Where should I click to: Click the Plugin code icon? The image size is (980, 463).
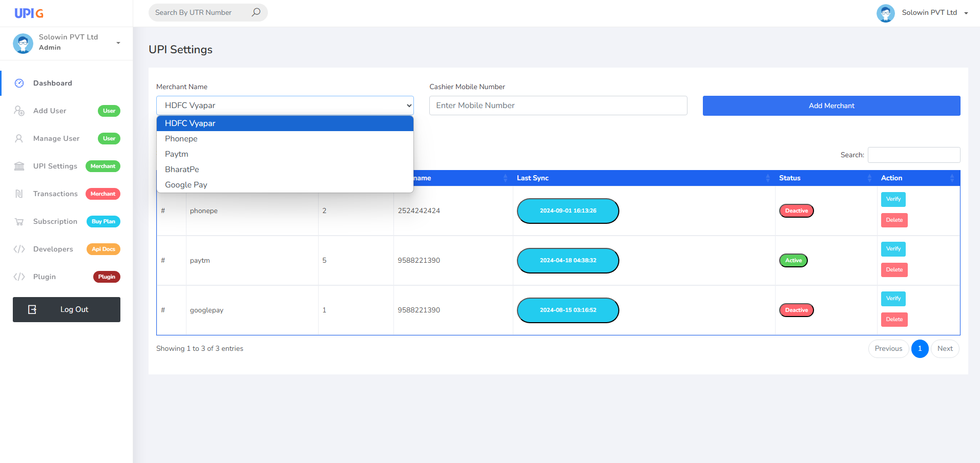point(19,277)
